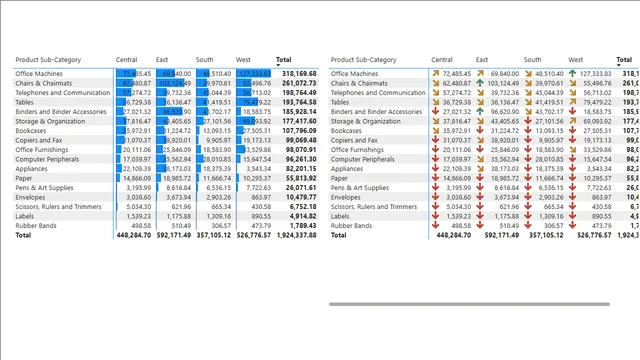Click the red arrow beside 13,093.15 in right table
The width and height of the screenshot is (640, 360).
pyautogui.click(x=528, y=131)
